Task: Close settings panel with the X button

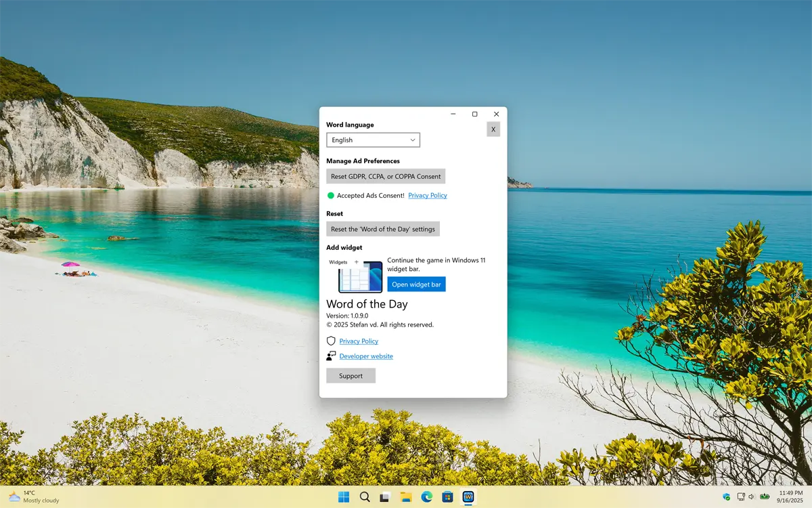Action: (x=493, y=129)
